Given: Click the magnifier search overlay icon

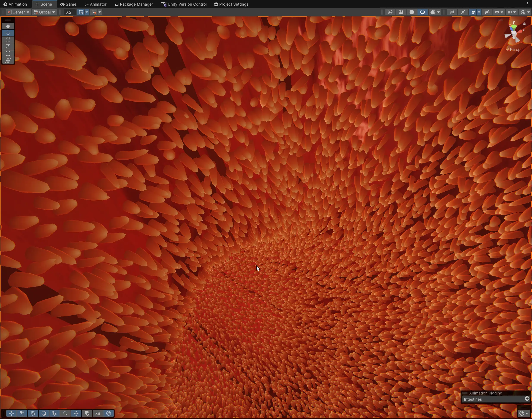Looking at the screenshot, I should pos(65,413).
